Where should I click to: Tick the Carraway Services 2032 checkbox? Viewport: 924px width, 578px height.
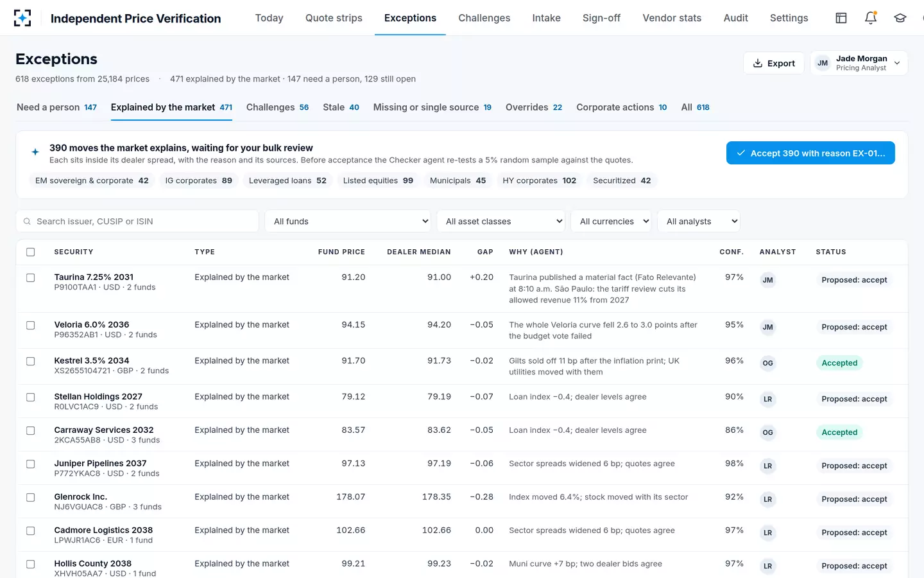(30, 431)
